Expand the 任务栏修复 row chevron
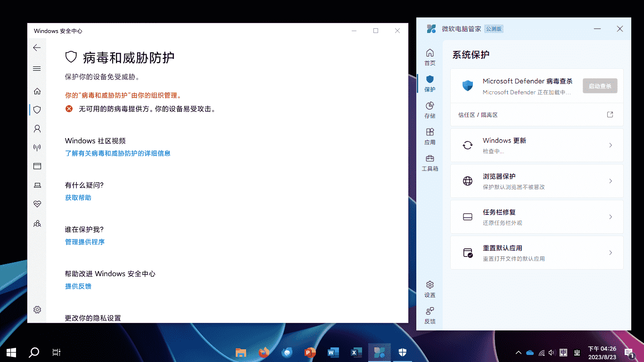The image size is (644, 362). click(610, 217)
